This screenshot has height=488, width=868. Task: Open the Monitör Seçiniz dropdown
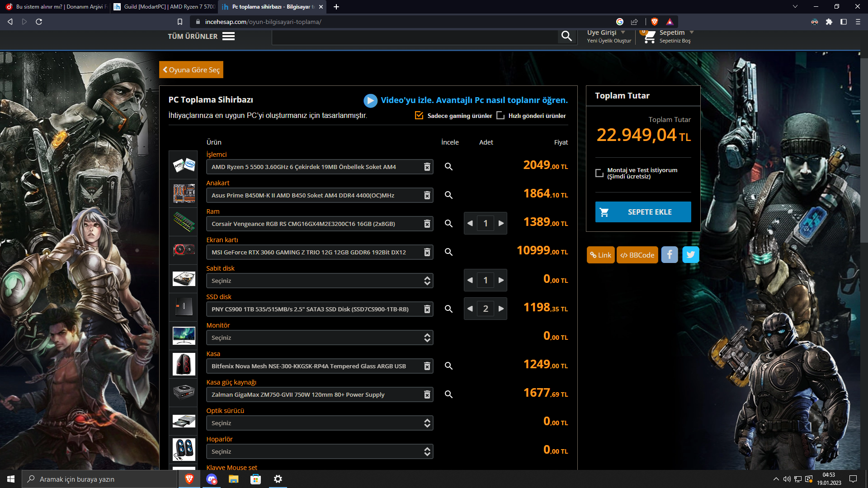click(x=320, y=338)
